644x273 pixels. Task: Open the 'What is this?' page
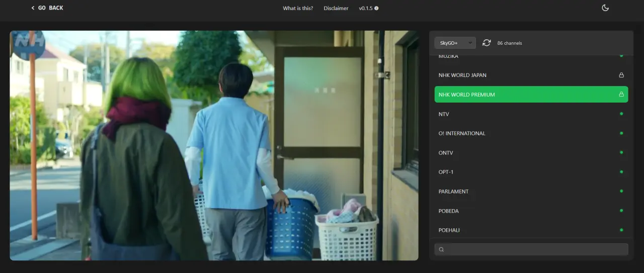[298, 8]
